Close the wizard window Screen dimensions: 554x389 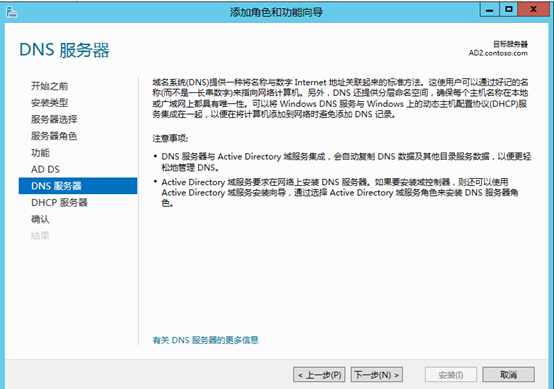(534, 10)
